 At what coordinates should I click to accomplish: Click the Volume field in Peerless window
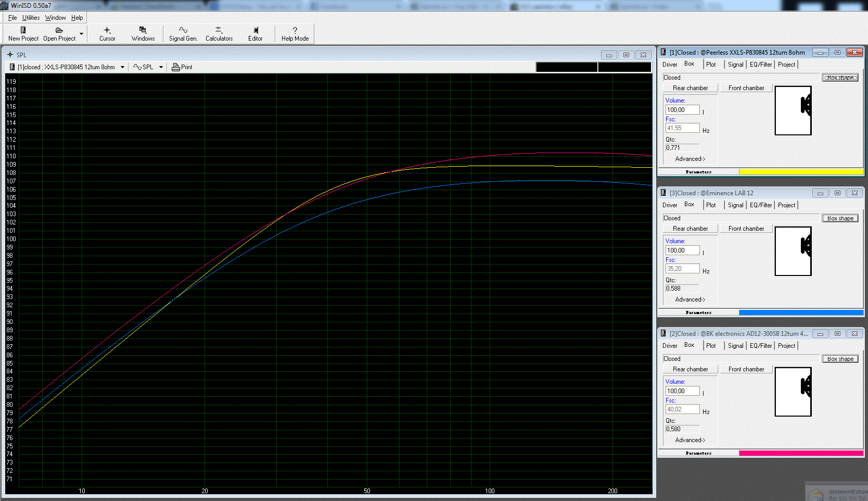[x=682, y=110]
